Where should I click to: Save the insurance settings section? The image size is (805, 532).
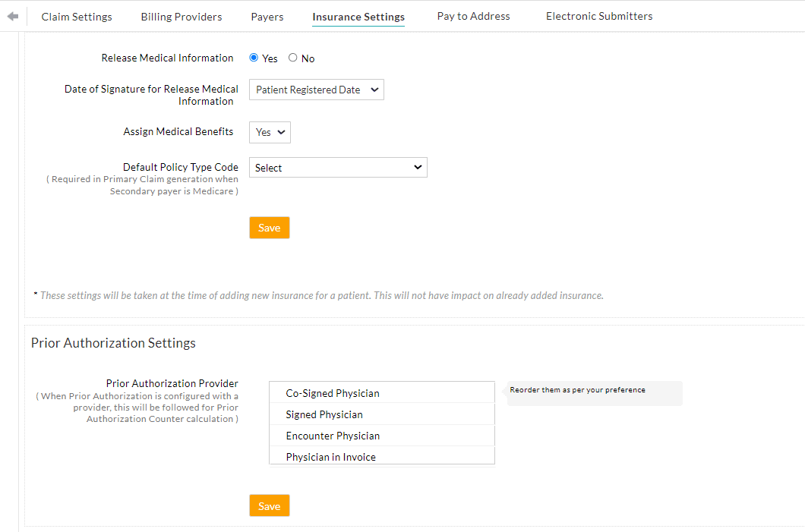269,227
